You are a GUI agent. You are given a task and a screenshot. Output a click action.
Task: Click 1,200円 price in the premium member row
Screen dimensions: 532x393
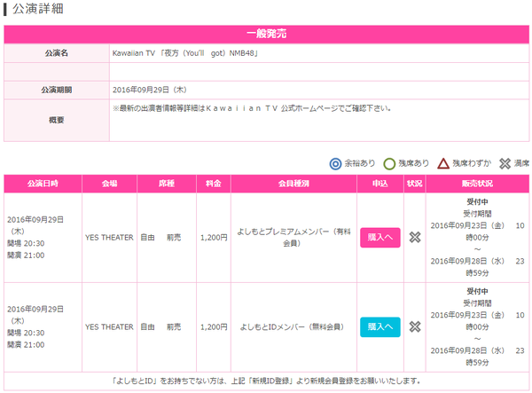tap(214, 238)
